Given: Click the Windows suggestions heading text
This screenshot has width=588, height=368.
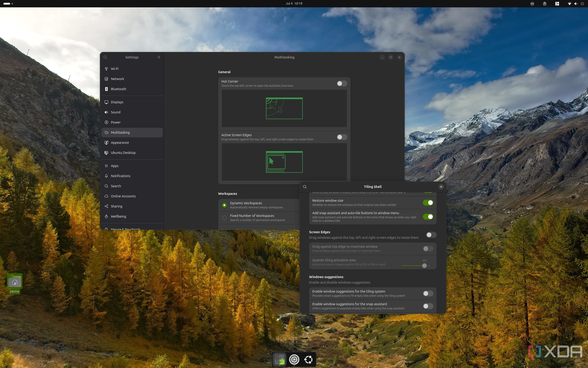Looking at the screenshot, I should [326, 277].
